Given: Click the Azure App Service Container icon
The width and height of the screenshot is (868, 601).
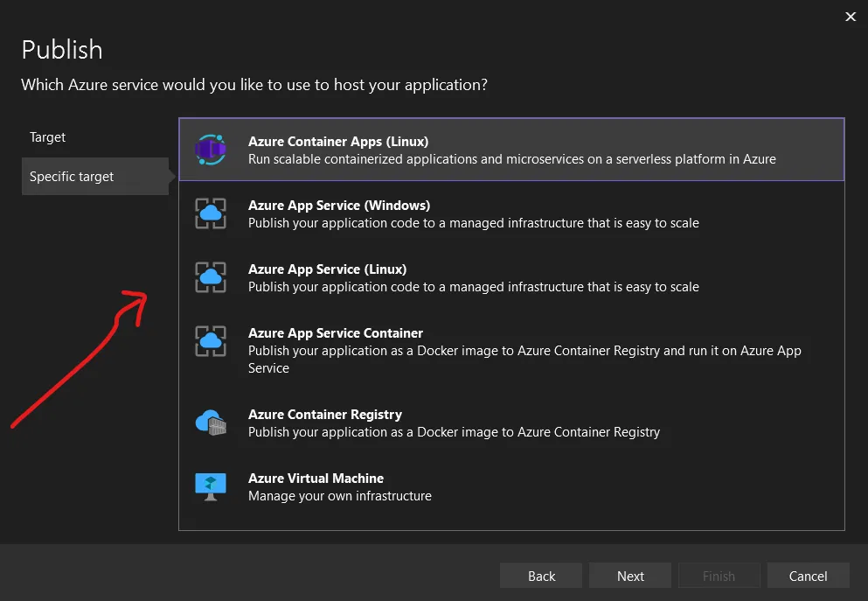Looking at the screenshot, I should pyautogui.click(x=211, y=341).
